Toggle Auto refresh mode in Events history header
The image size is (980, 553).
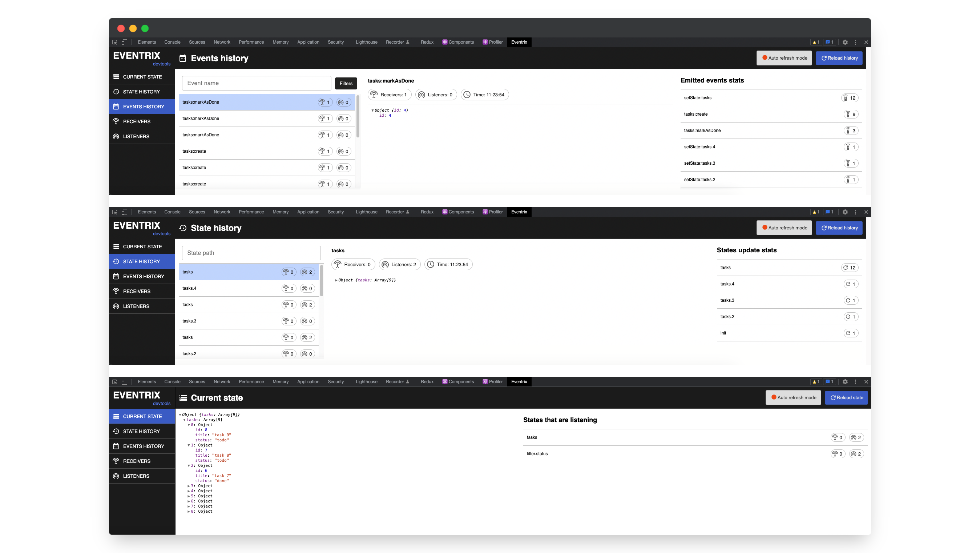click(x=784, y=58)
